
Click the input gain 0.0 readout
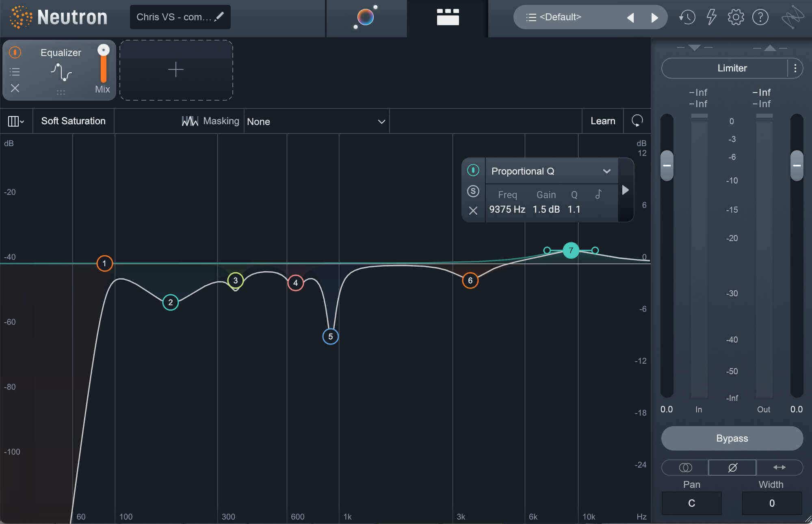coord(667,409)
